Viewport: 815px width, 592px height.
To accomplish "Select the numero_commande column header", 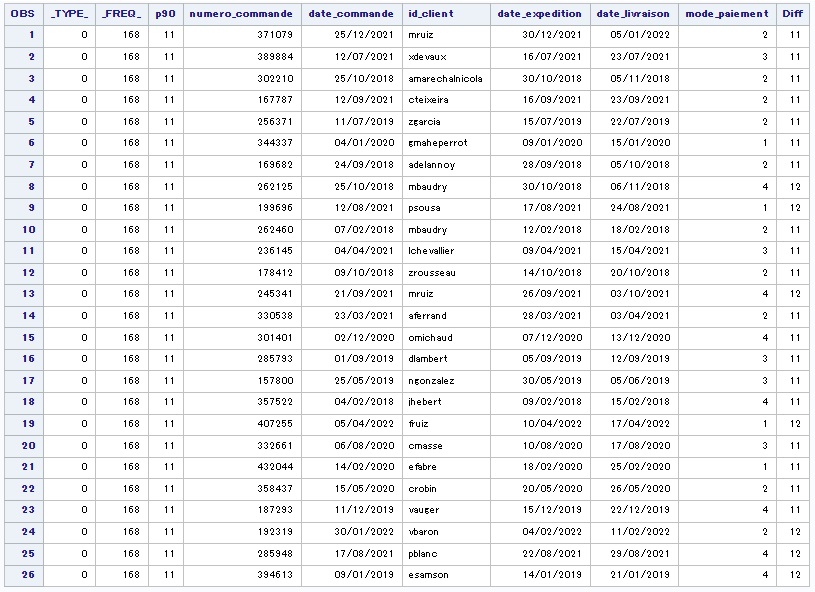I will tap(241, 14).
